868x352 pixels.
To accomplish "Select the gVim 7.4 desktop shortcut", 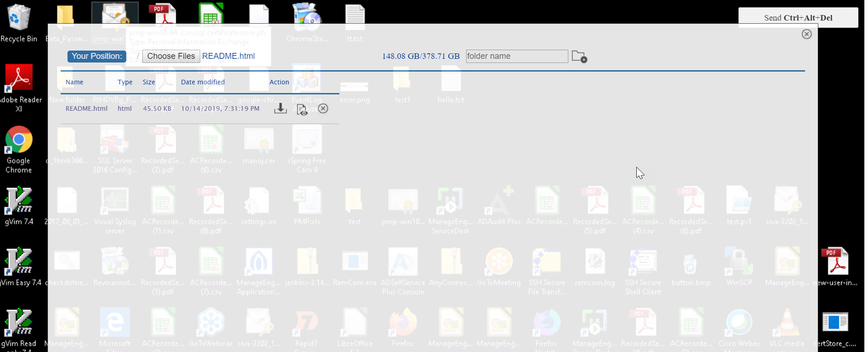I will coord(19,206).
